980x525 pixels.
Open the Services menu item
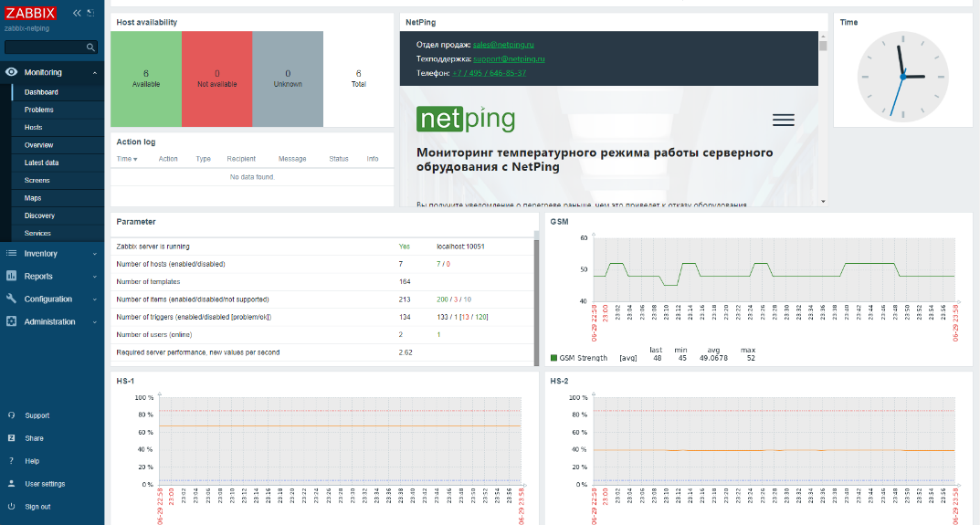(37, 233)
